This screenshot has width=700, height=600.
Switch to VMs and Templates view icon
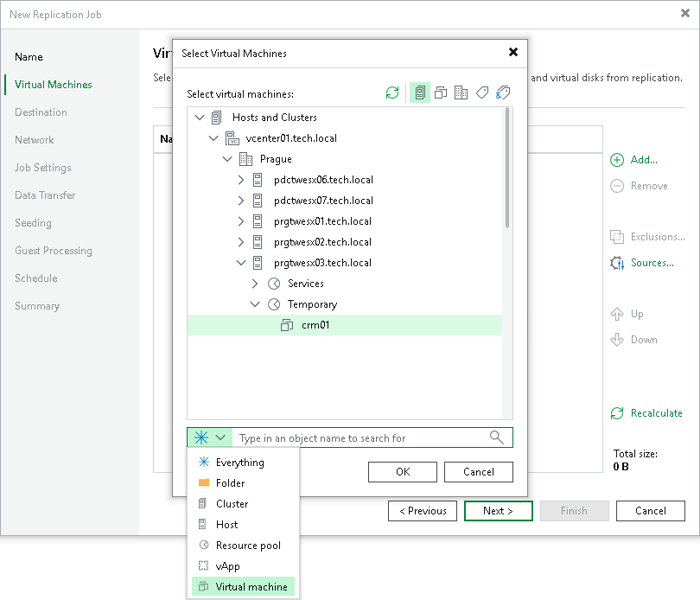tap(441, 93)
